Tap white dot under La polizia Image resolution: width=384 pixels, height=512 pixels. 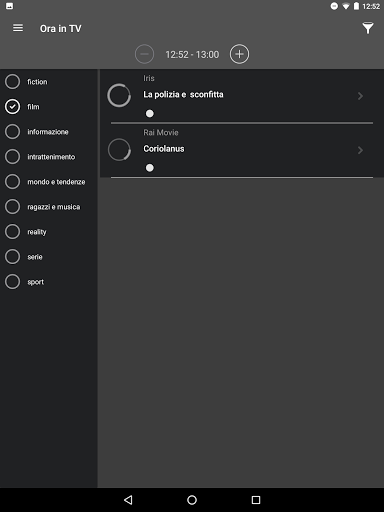click(x=150, y=114)
